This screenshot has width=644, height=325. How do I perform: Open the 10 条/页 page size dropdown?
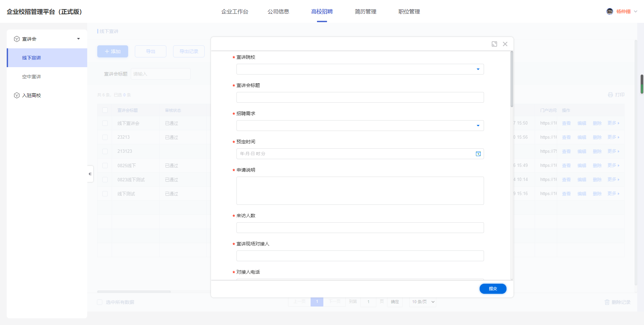[x=423, y=302]
